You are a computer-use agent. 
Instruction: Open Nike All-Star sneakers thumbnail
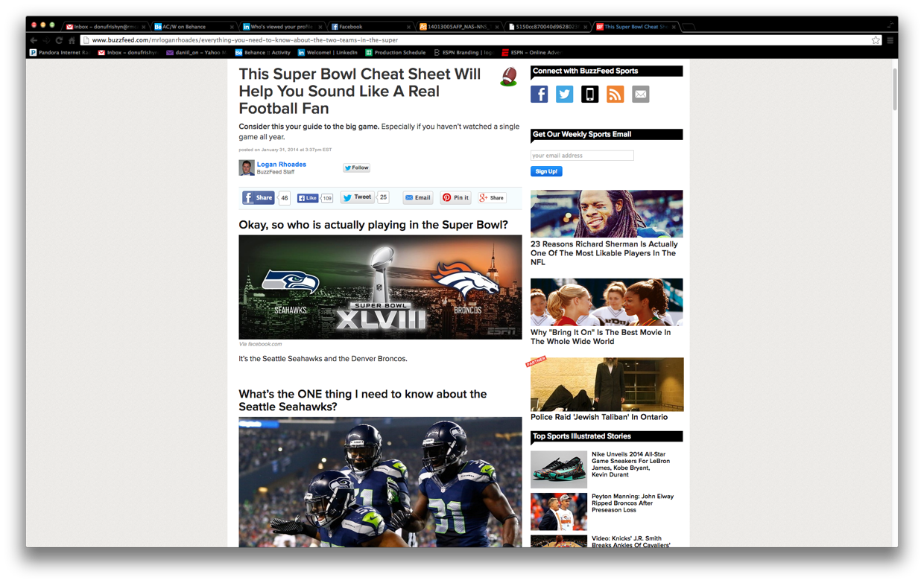point(559,469)
